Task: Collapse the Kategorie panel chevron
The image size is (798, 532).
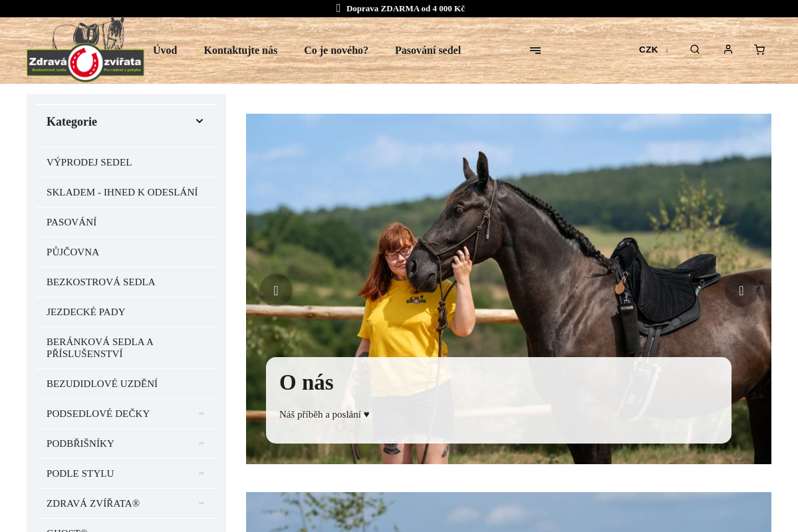Action: click(x=199, y=121)
